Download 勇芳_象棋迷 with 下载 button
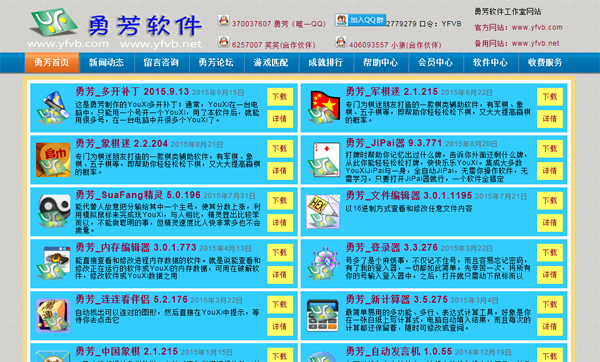The height and width of the screenshot is (362, 600). pyautogui.click(x=280, y=149)
